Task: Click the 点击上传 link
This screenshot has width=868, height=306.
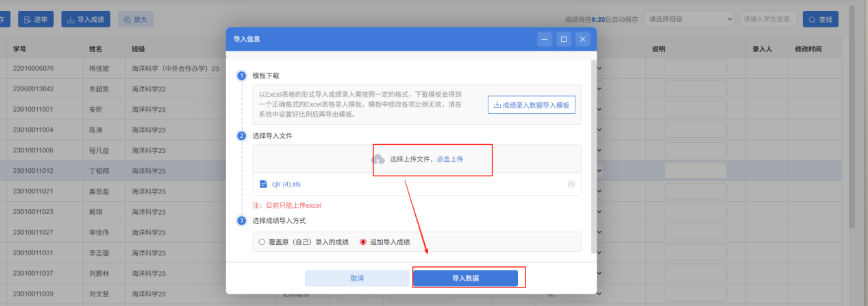Action: pos(450,159)
